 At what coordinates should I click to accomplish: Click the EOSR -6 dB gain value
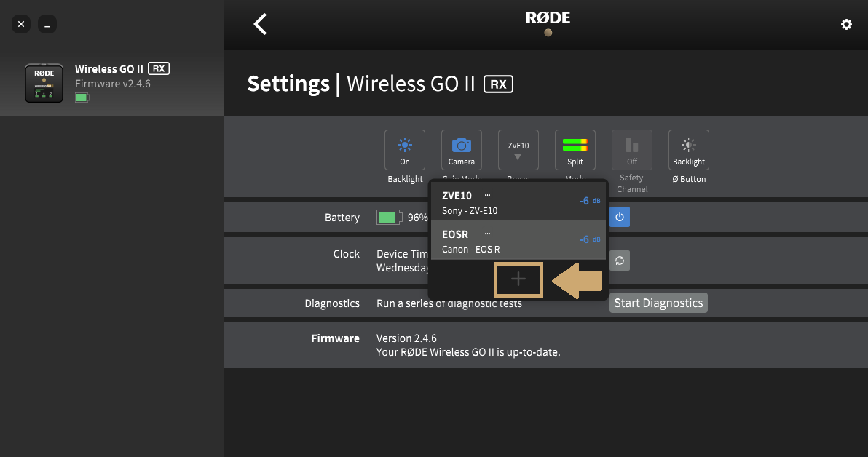coord(590,239)
